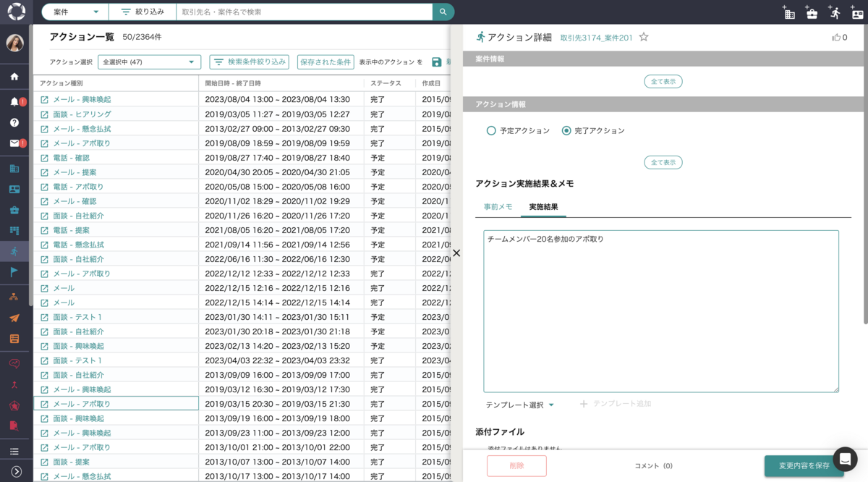
Task: Open the 案件 search category dropdown
Action: [76, 12]
